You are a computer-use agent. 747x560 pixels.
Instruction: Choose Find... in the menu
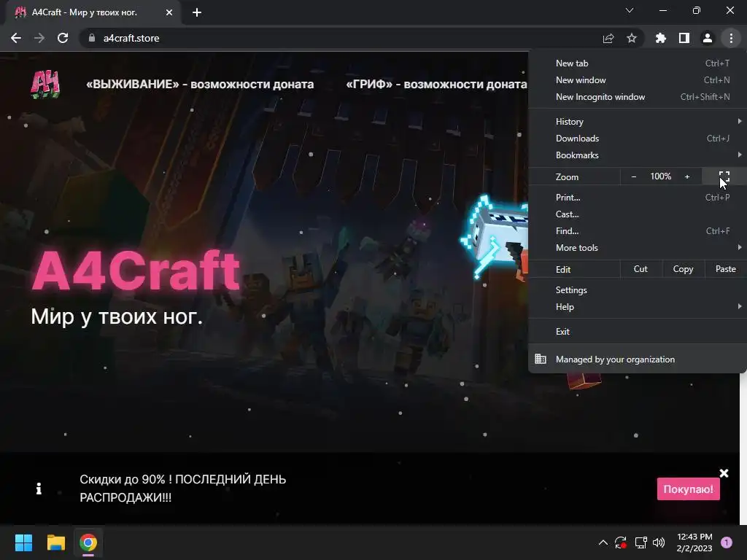tap(638, 231)
